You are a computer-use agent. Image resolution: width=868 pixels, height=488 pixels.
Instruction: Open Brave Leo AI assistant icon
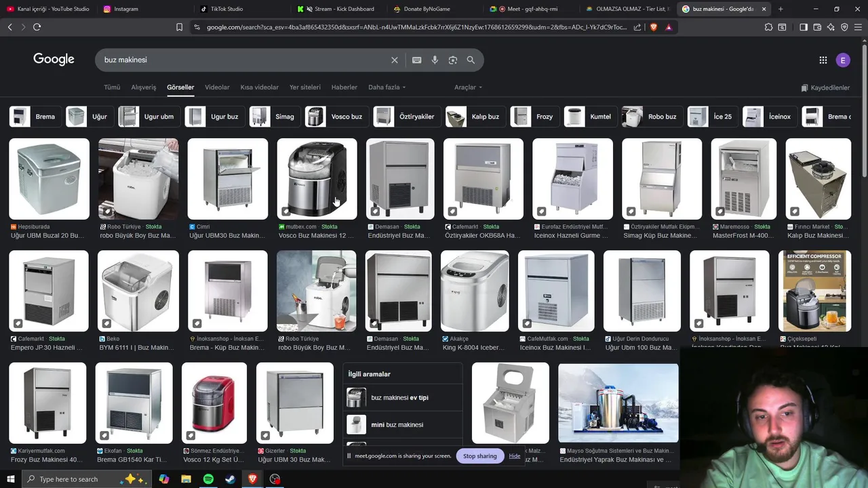(831, 27)
